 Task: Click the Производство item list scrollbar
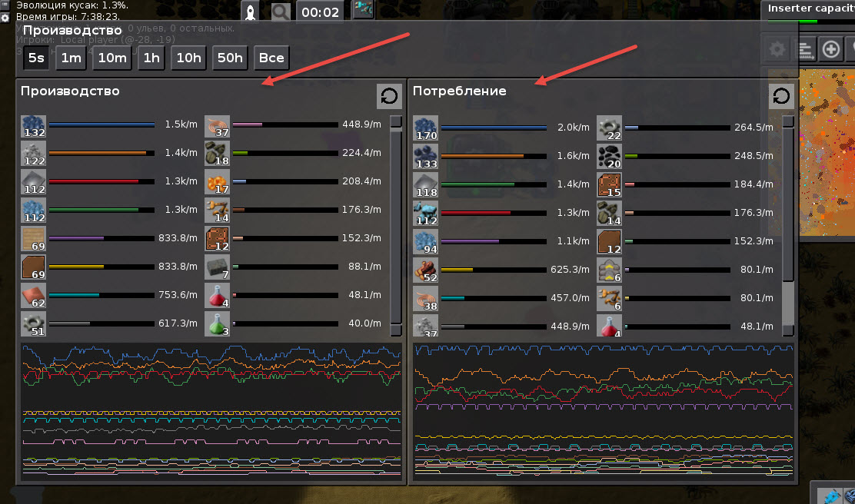397,226
